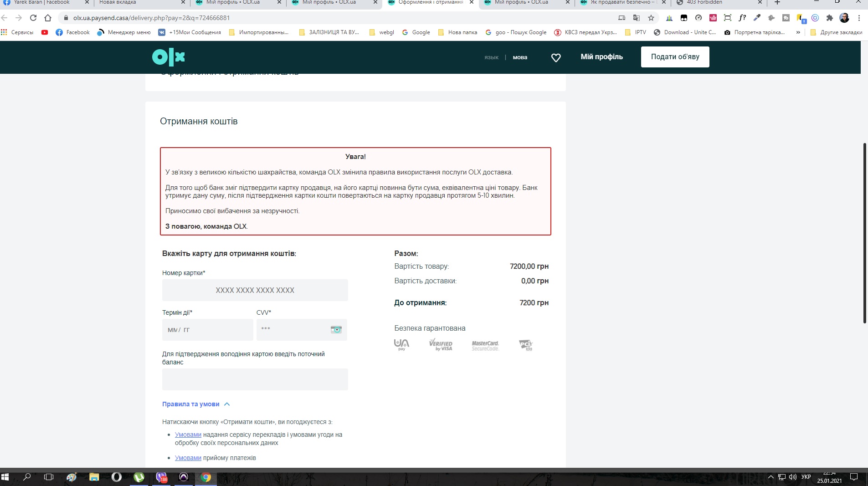Switch site language to мова
The height and width of the screenshot is (486, 868).
tap(520, 58)
